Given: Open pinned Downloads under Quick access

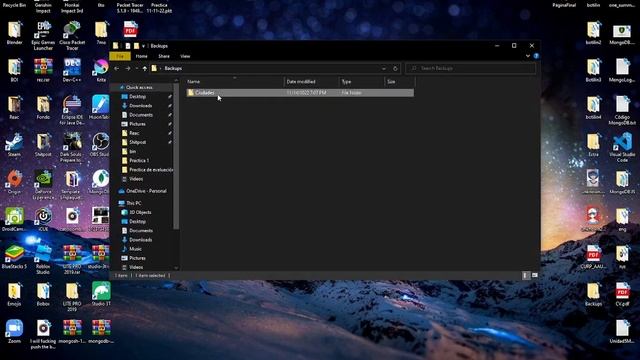Looking at the screenshot, I should click(x=141, y=106).
